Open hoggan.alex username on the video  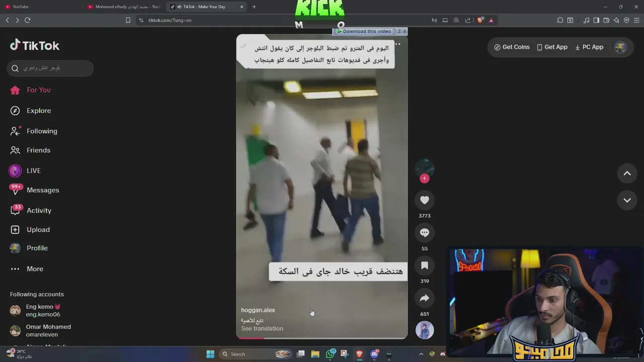[x=258, y=310]
